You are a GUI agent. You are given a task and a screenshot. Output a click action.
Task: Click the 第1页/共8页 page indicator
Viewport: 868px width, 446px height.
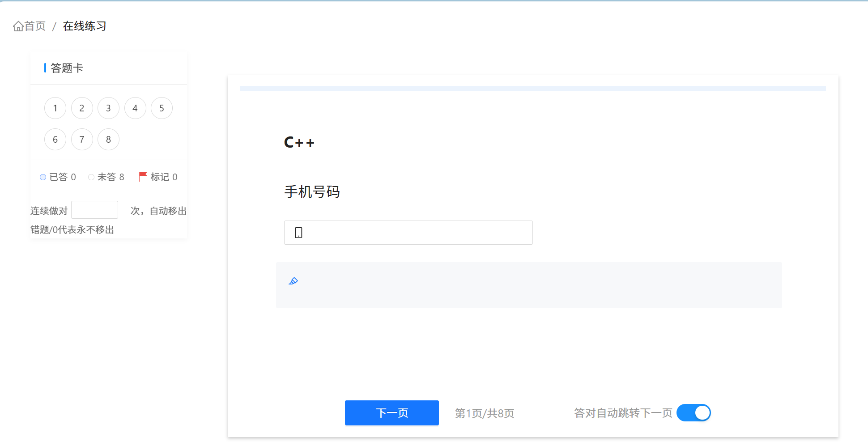(x=485, y=413)
